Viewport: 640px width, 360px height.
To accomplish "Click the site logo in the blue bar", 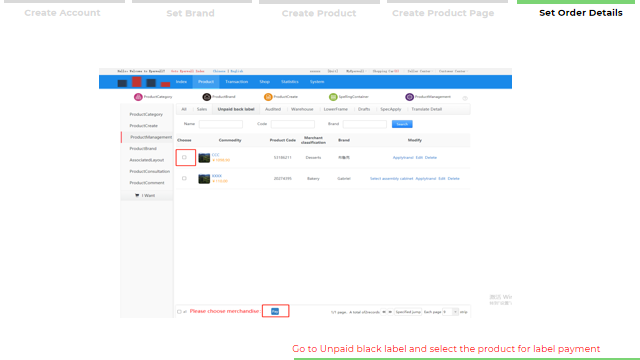I will [x=144, y=82].
